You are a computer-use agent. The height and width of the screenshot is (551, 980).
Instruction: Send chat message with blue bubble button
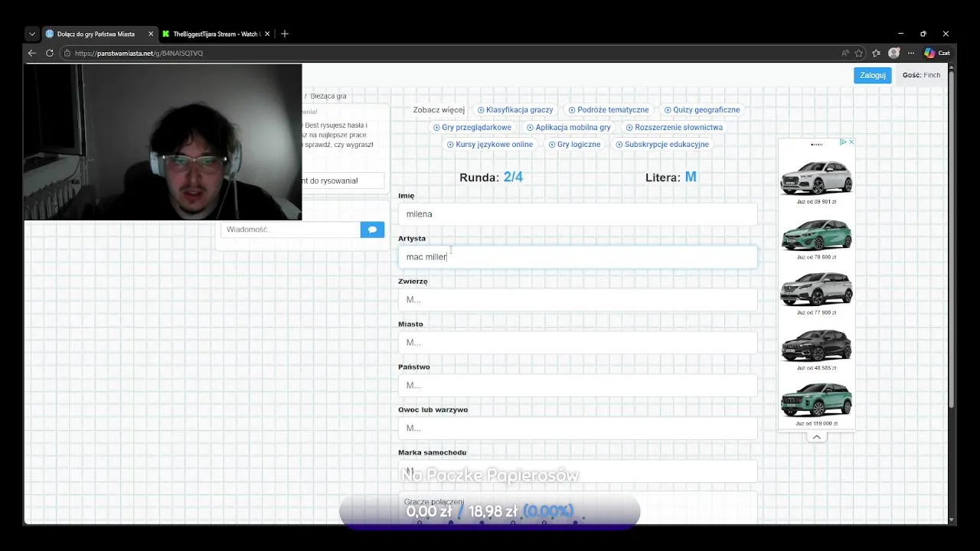(x=372, y=229)
